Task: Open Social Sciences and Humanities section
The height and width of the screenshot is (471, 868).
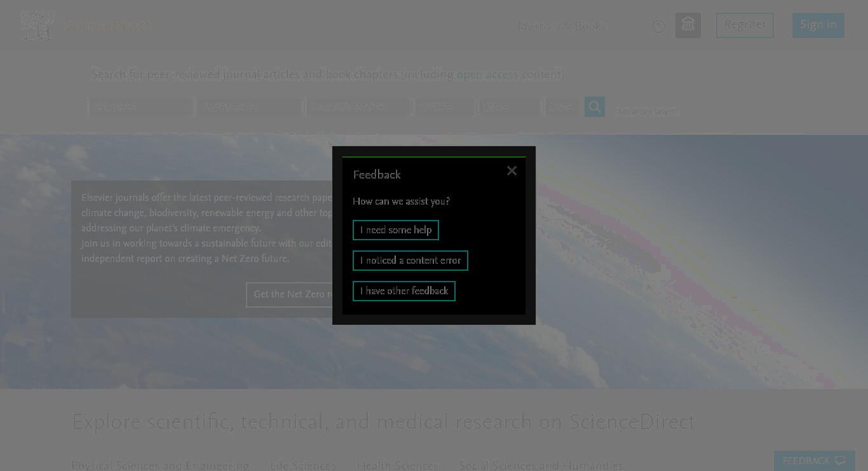Action: coord(541,466)
